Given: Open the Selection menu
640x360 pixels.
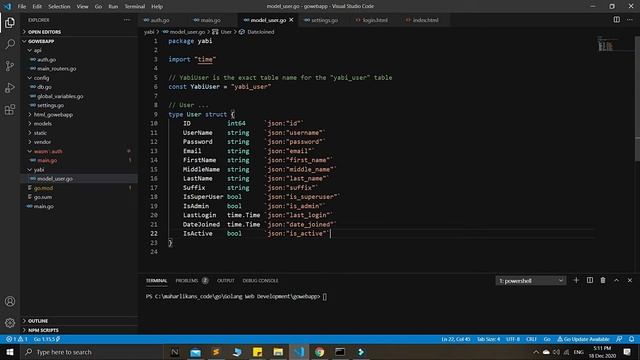Looking at the screenshot, I should (59, 7).
